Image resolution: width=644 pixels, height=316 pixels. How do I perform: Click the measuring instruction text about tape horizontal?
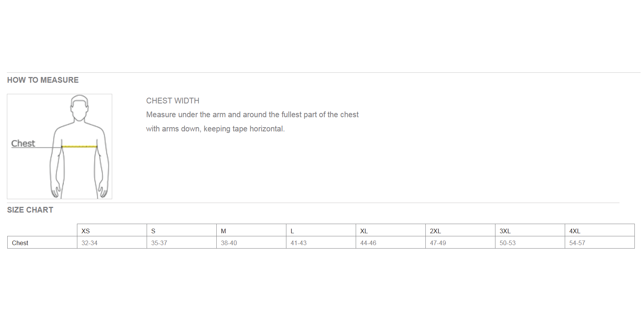tap(252, 122)
